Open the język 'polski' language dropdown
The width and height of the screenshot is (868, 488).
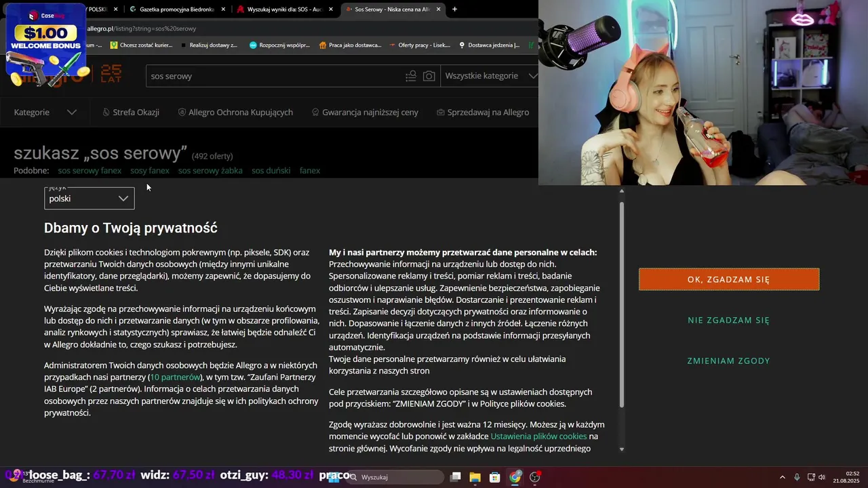pyautogui.click(x=90, y=199)
